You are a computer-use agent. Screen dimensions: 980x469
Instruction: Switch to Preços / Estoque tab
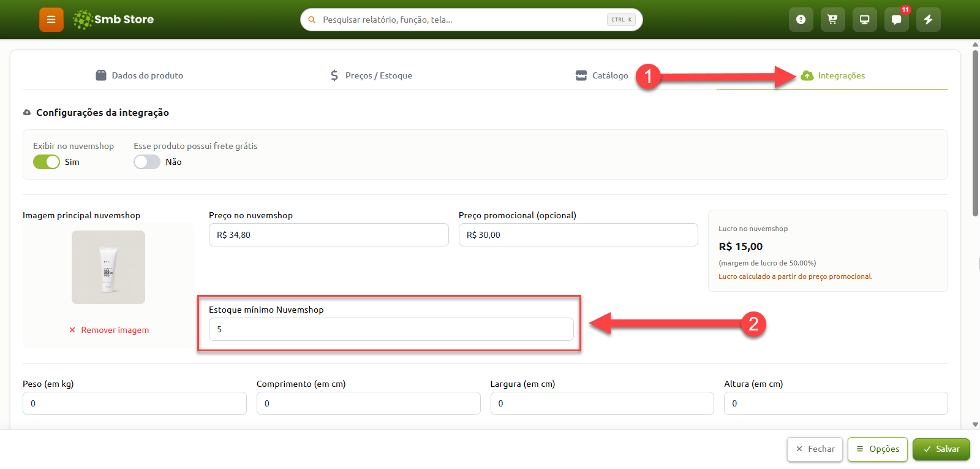tap(371, 75)
